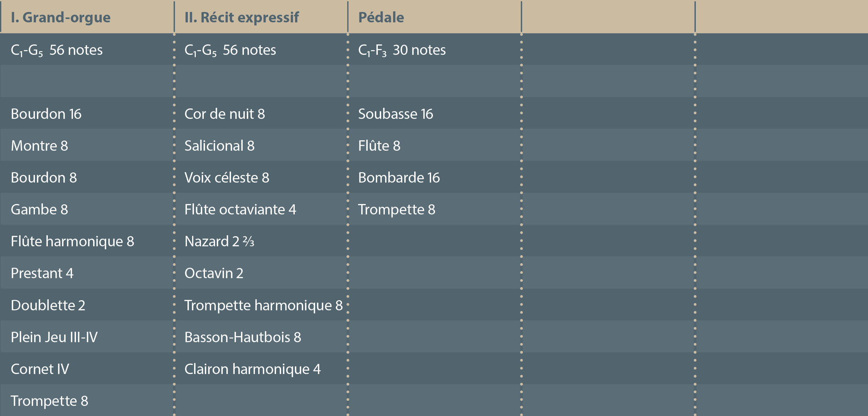Select the Flûte octaviante 4 stop

click(240, 210)
